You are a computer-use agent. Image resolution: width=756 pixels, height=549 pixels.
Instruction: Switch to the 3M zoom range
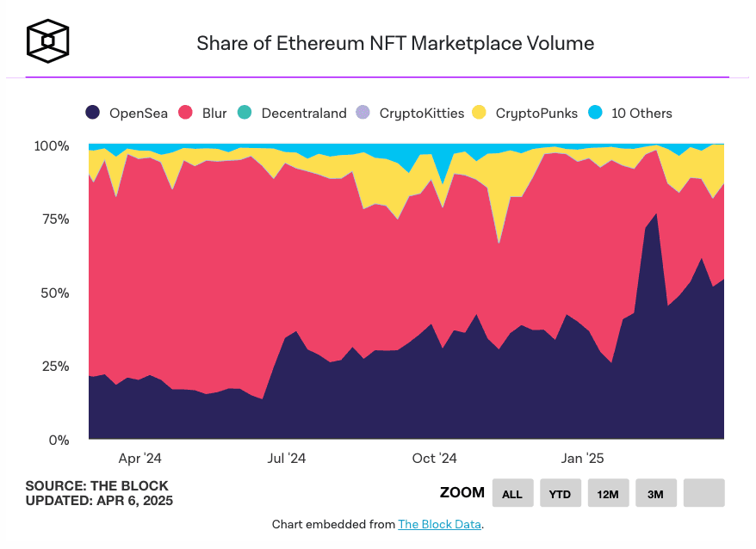coord(655,493)
